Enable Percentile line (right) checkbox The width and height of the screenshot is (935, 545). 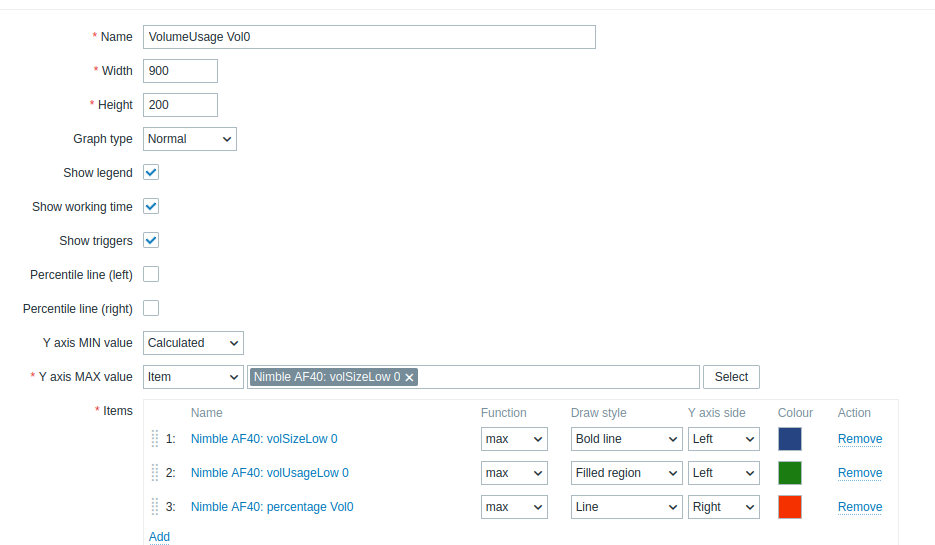[151, 308]
